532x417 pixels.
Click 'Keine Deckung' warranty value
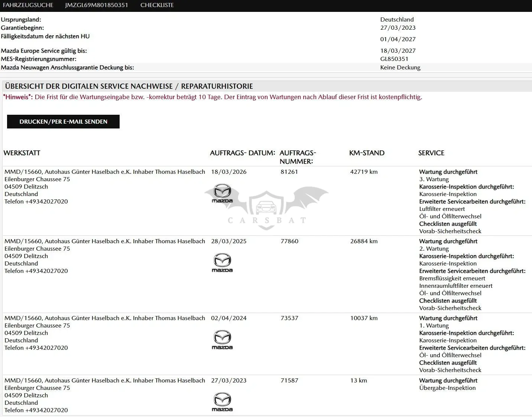(x=400, y=67)
